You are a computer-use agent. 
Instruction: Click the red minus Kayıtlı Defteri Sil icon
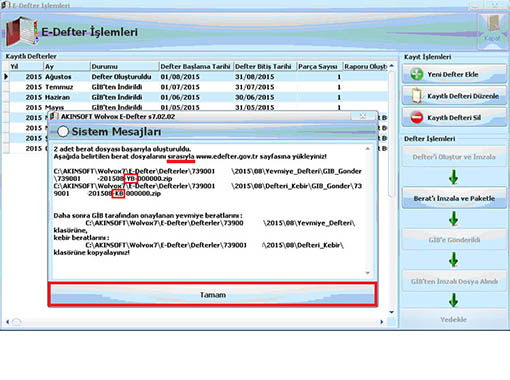point(417,117)
